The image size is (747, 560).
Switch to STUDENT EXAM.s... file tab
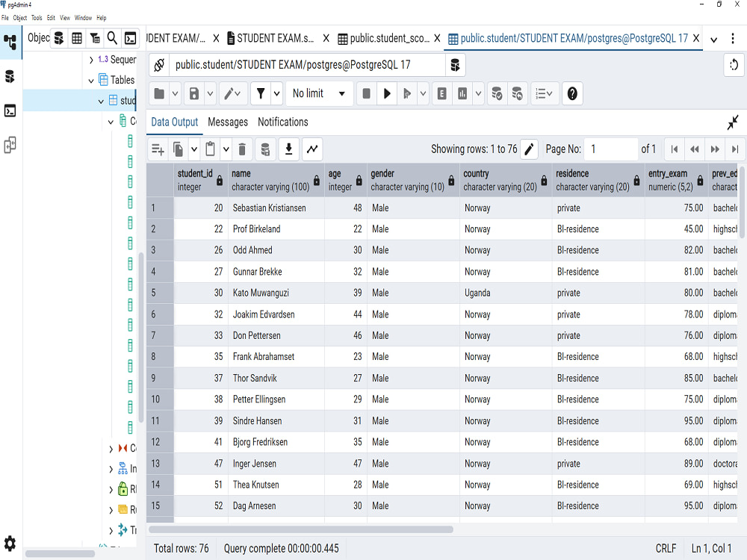click(270, 39)
